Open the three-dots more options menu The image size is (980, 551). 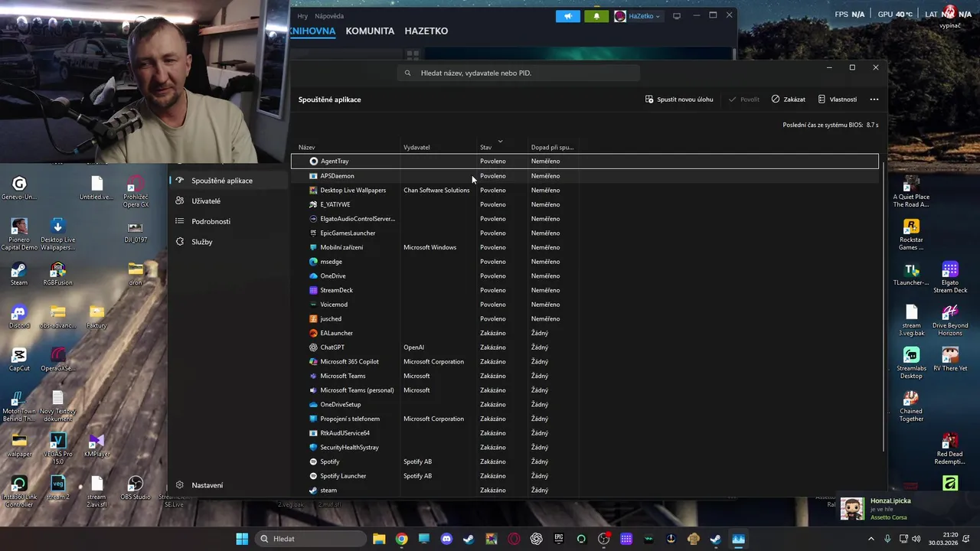click(x=874, y=99)
